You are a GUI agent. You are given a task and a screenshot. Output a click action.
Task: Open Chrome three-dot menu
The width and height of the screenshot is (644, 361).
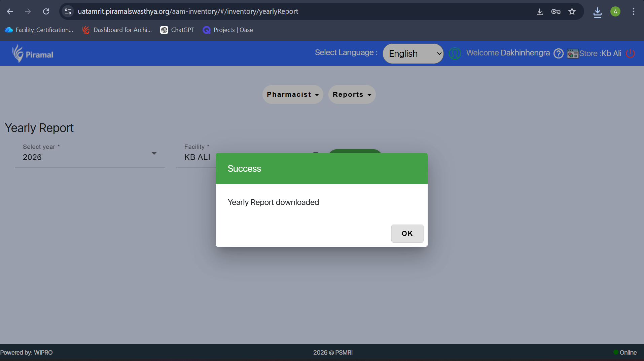[x=633, y=12]
